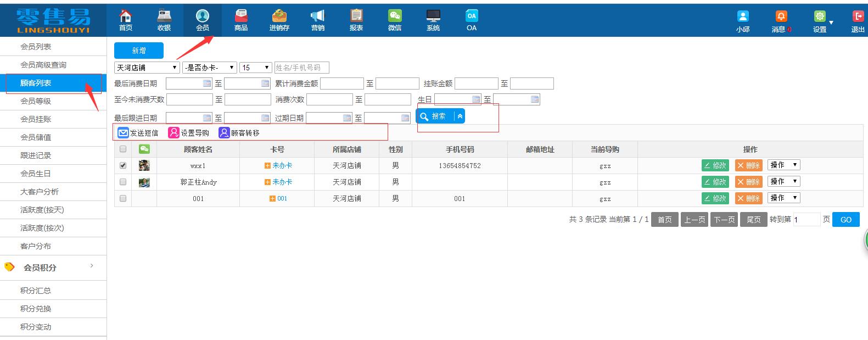The width and height of the screenshot is (868, 340).
Task: Open the 营销 marketing megaphone icon
Action: click(x=317, y=16)
